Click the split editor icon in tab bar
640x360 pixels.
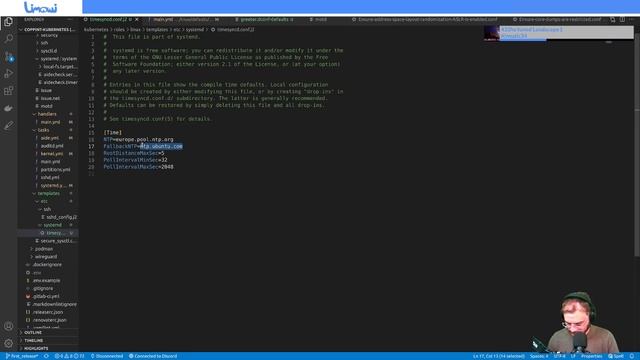[x=622, y=19]
